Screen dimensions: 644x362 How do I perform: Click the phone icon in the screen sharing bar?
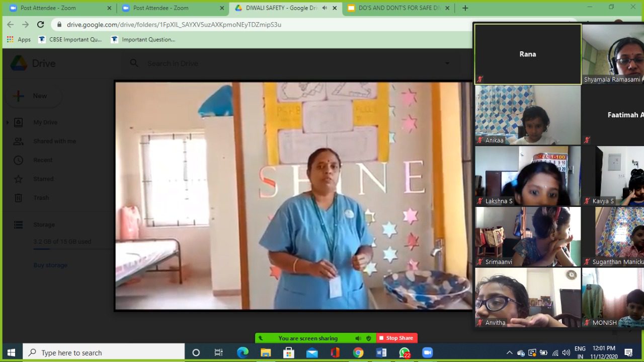[x=261, y=338]
